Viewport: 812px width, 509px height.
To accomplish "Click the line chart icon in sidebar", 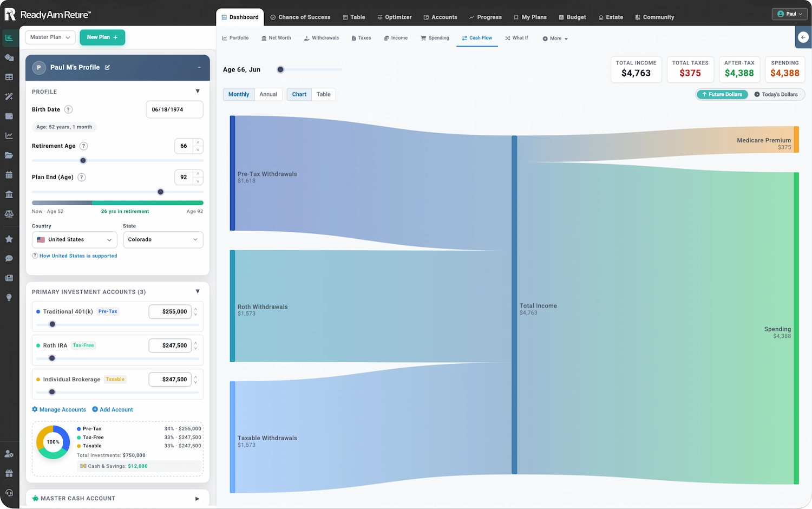I will (9, 135).
